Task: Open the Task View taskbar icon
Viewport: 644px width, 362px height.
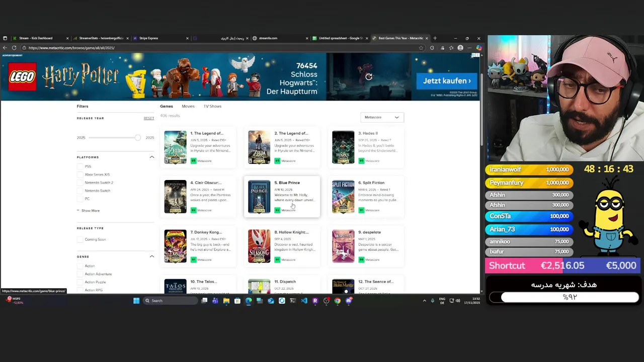Action: pyautogui.click(x=204, y=301)
